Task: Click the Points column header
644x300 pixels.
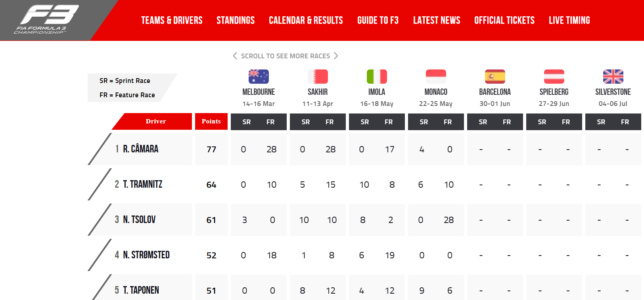Action: (x=211, y=121)
